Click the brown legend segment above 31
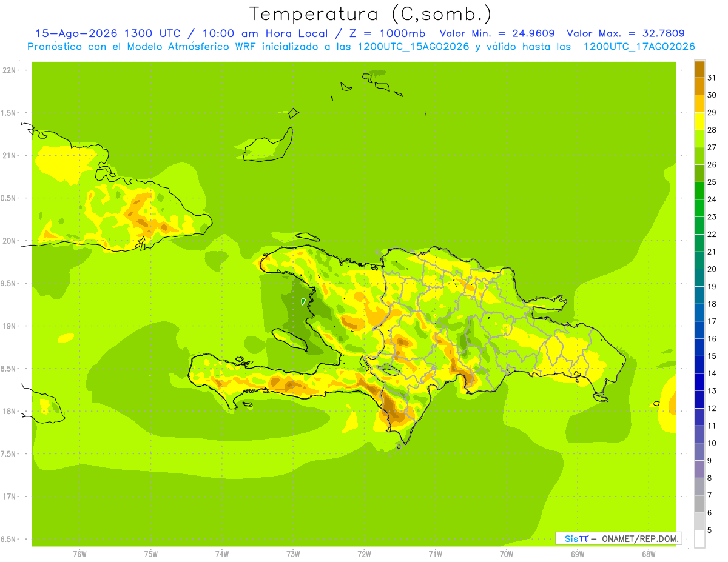This screenshot has width=728, height=562. pos(699,69)
